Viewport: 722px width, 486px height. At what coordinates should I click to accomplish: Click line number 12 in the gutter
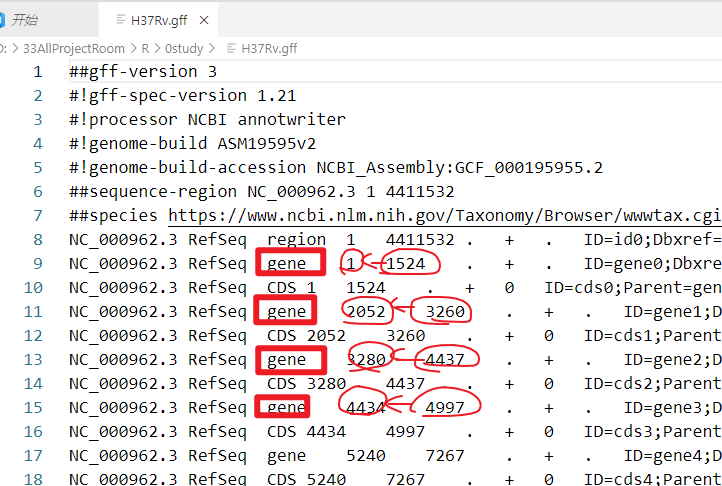33,336
